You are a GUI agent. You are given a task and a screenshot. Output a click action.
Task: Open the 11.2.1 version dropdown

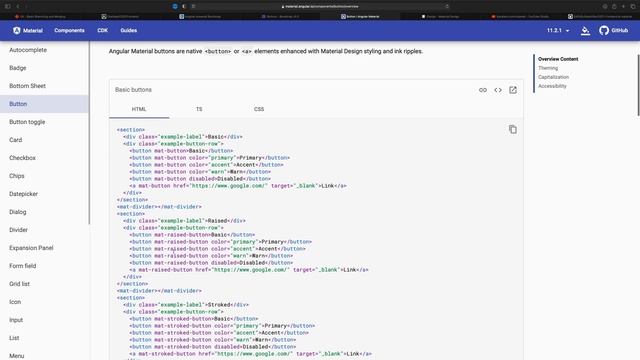tap(558, 31)
